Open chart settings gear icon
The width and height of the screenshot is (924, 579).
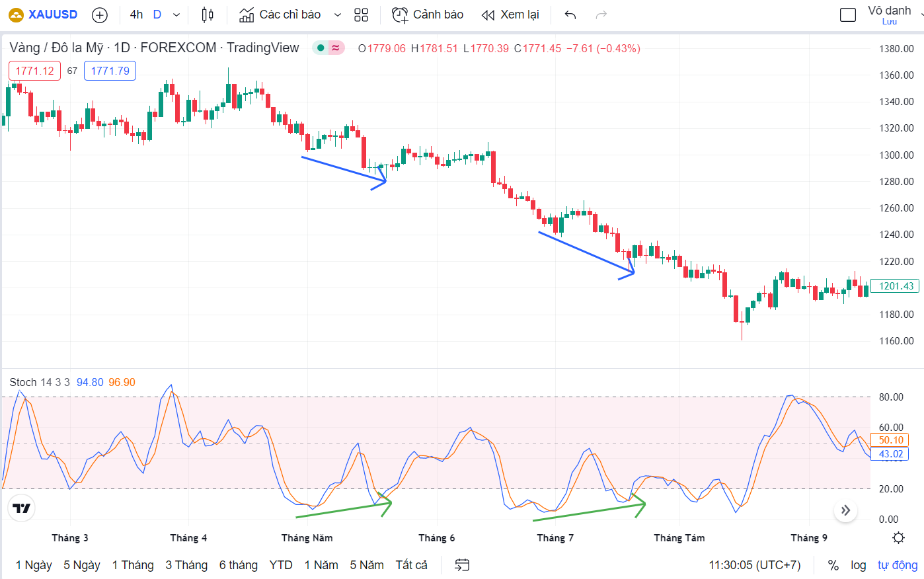tap(898, 537)
